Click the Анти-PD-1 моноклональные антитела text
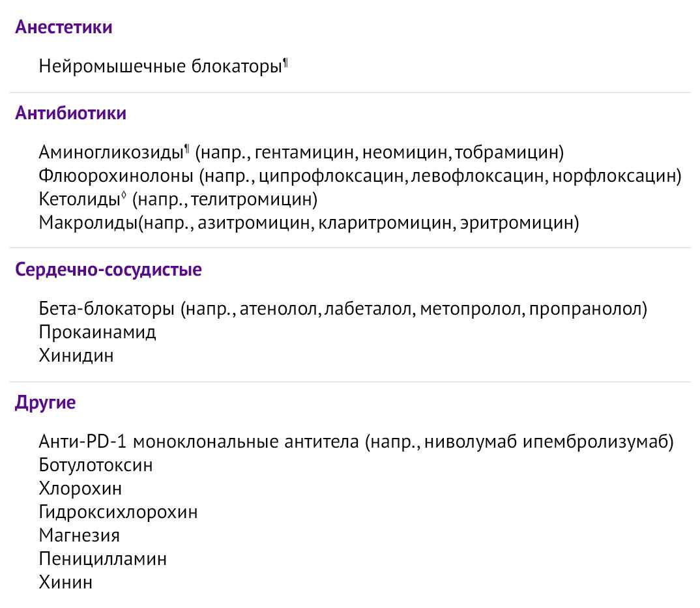700x608 pixels. (199, 442)
